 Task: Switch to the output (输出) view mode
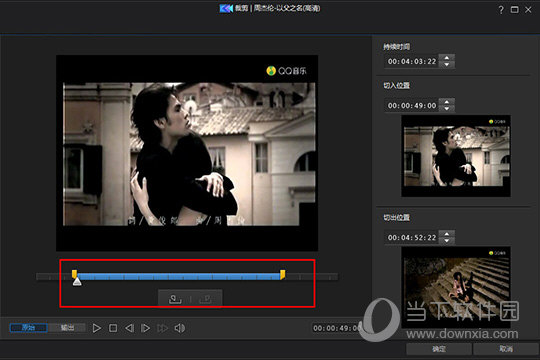pos(67,328)
